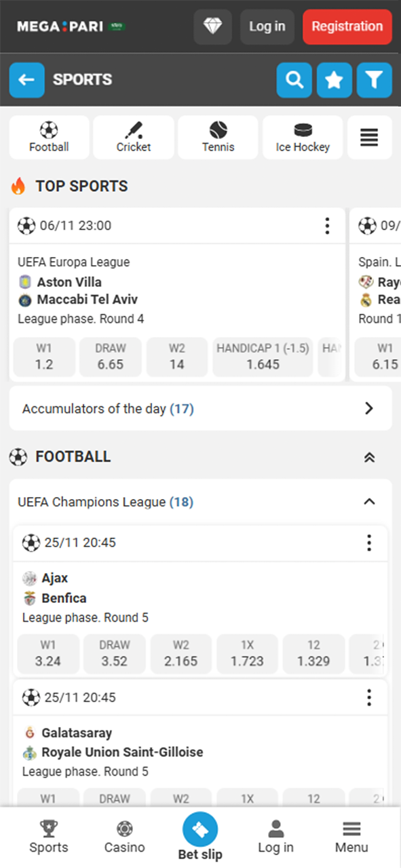
Task: Click the Registration button
Action: coord(347,26)
